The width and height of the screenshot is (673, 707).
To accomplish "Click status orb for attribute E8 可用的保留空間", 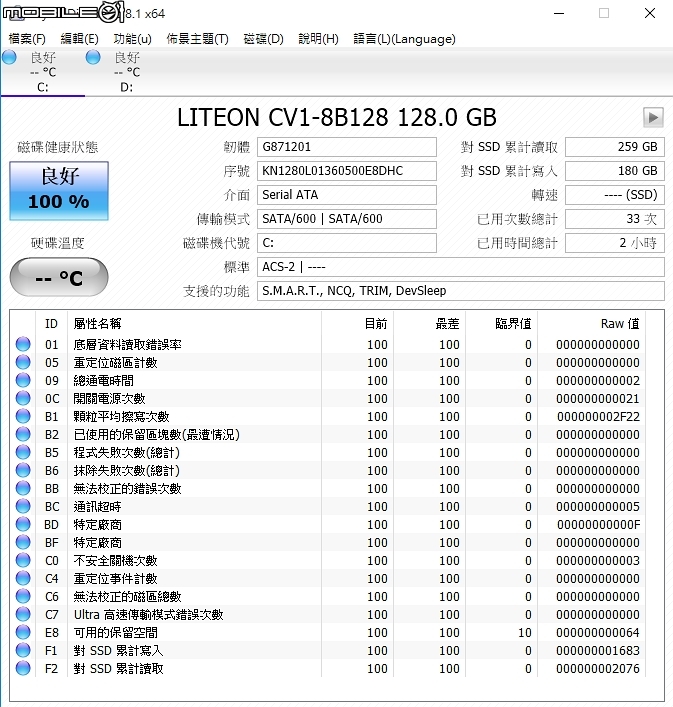I will pyautogui.click(x=23, y=632).
